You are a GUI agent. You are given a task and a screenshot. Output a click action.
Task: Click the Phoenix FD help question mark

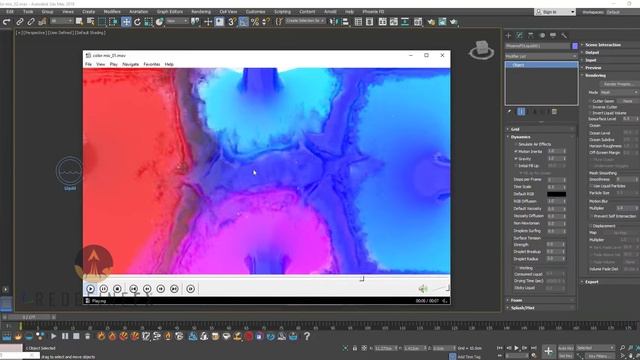(307, 336)
